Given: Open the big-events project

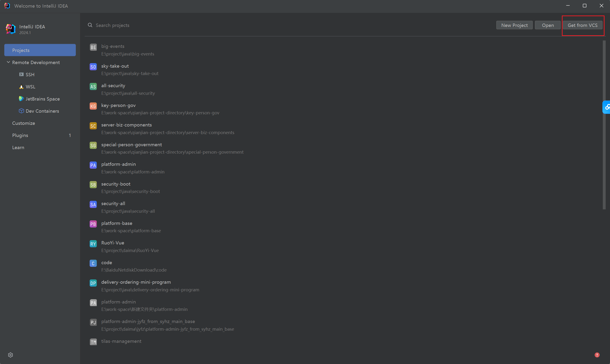Looking at the screenshot, I should pyautogui.click(x=343, y=50).
